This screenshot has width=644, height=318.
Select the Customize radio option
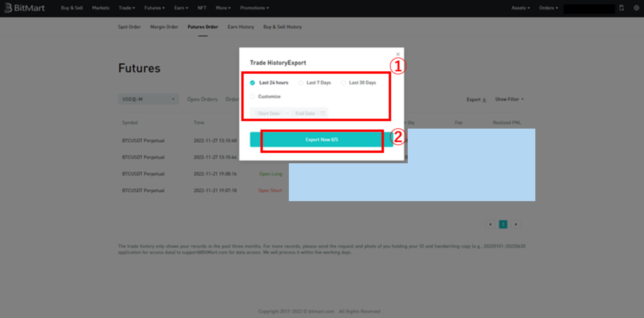[265, 96]
